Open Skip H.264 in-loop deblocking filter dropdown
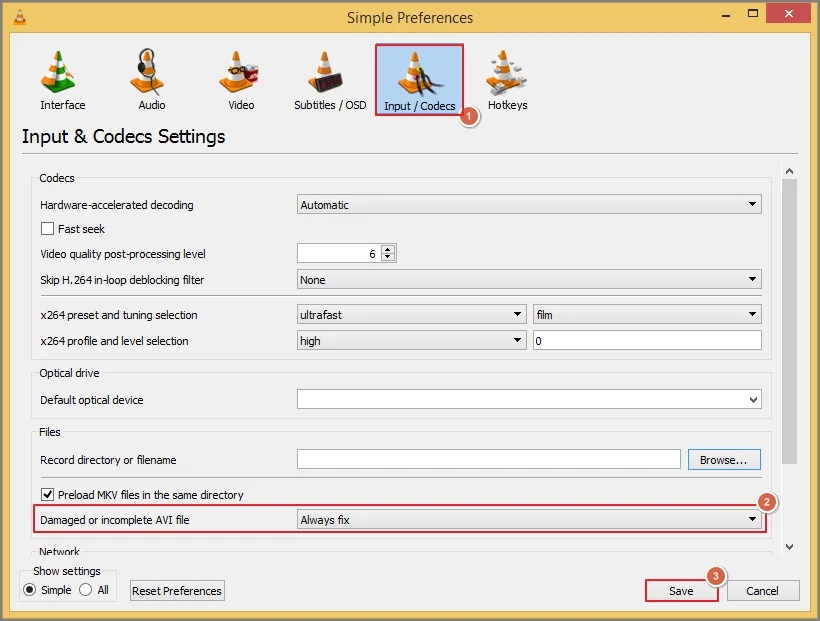This screenshot has width=820, height=621. 529,279
